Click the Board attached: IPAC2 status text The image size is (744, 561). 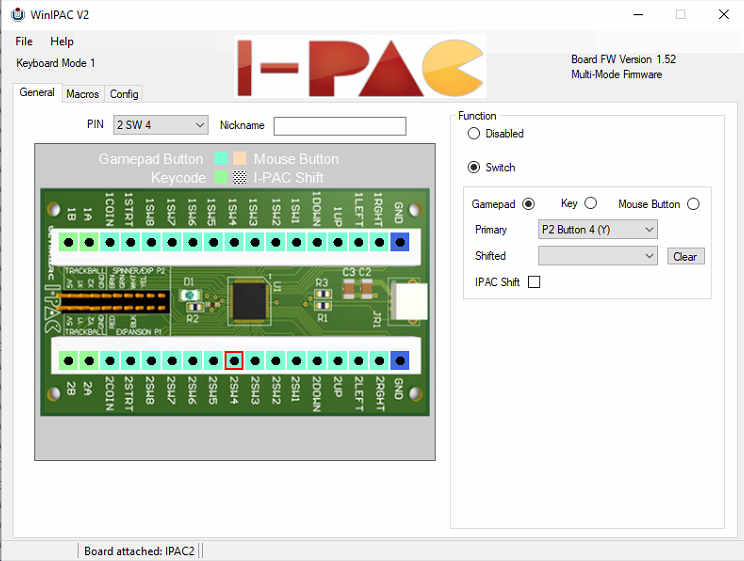pyautogui.click(x=139, y=551)
